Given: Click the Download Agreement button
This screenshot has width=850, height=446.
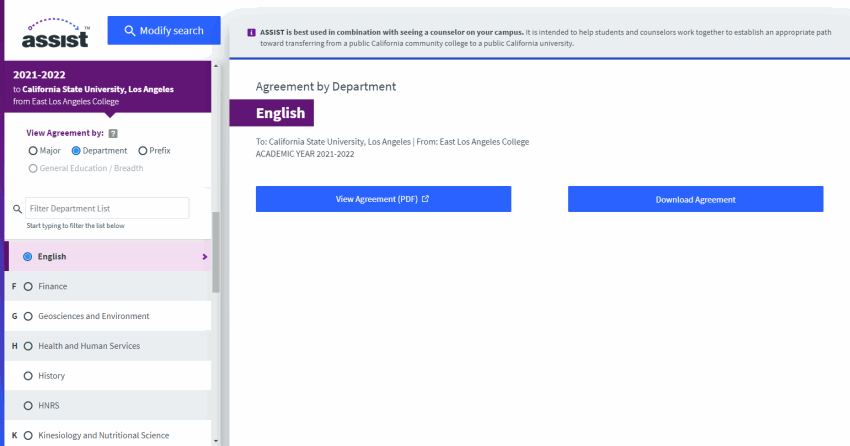Looking at the screenshot, I should pyautogui.click(x=696, y=199).
